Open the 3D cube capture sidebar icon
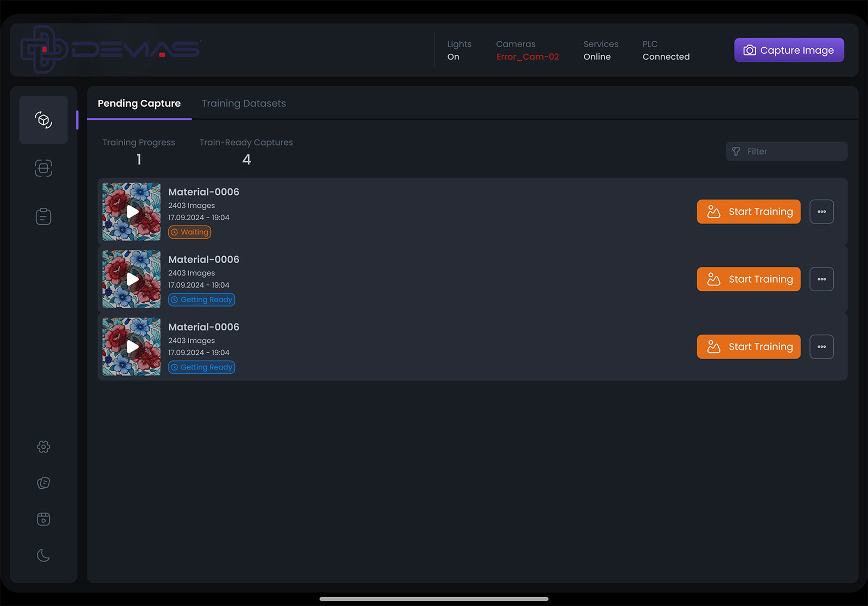 (x=43, y=120)
